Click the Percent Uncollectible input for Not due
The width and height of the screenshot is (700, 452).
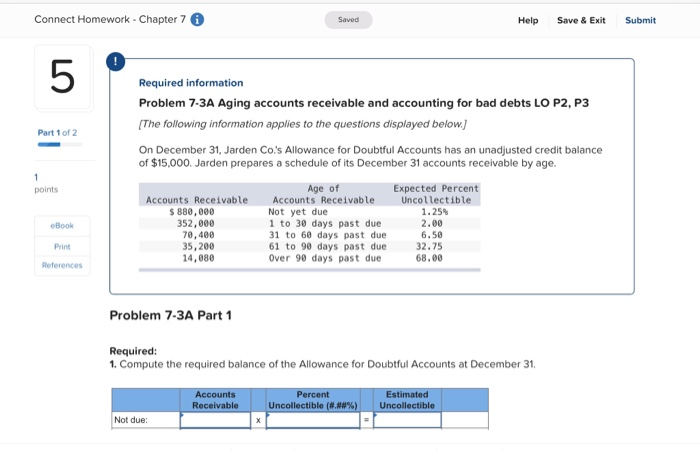pos(313,420)
